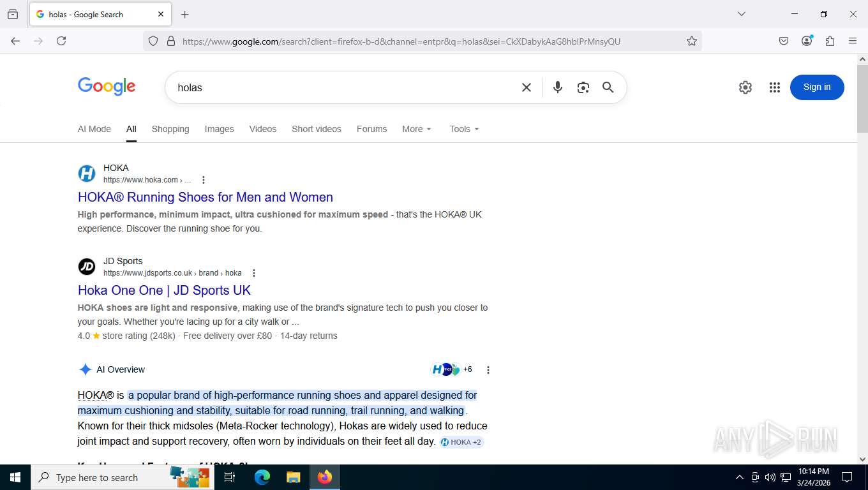
Task: Show hidden system tray icons
Action: point(740,477)
